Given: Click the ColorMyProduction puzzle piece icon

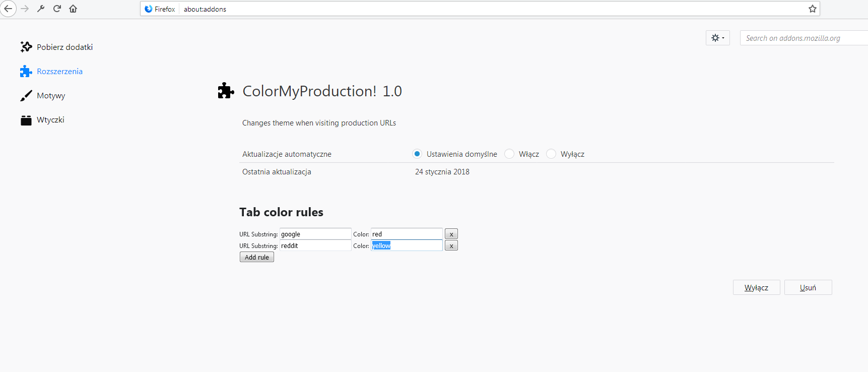Looking at the screenshot, I should pos(226,91).
